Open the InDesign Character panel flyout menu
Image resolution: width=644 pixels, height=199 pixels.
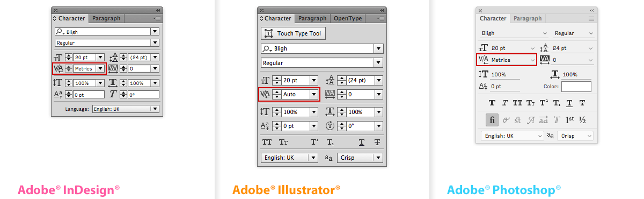point(157,18)
